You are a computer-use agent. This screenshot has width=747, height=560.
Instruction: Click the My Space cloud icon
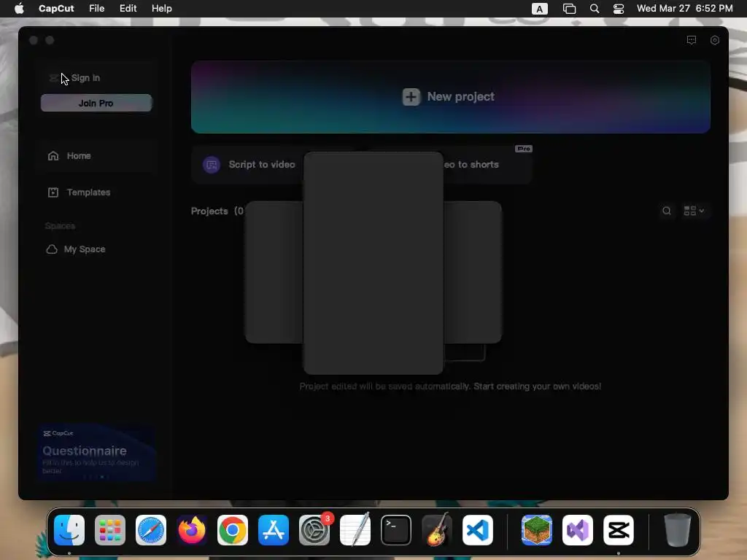[x=52, y=249]
